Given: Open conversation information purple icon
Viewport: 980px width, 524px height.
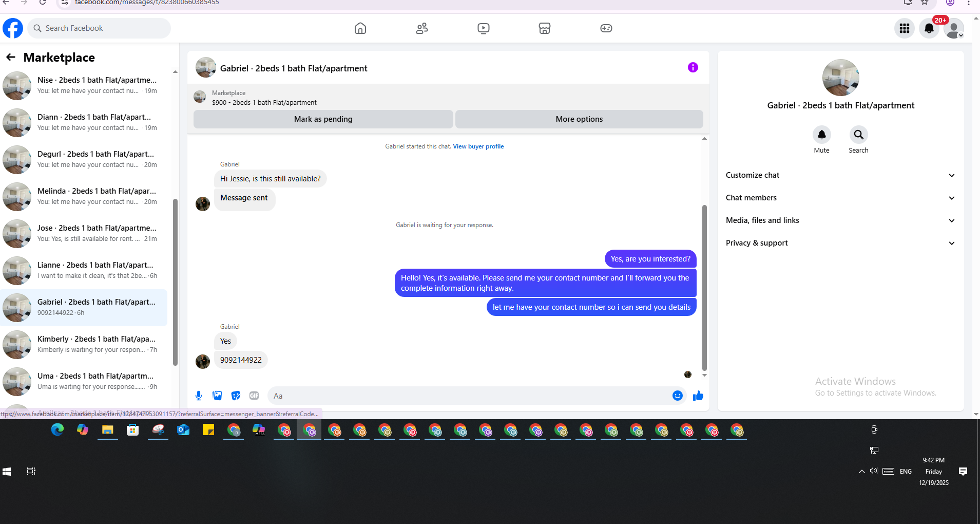Looking at the screenshot, I should [693, 67].
